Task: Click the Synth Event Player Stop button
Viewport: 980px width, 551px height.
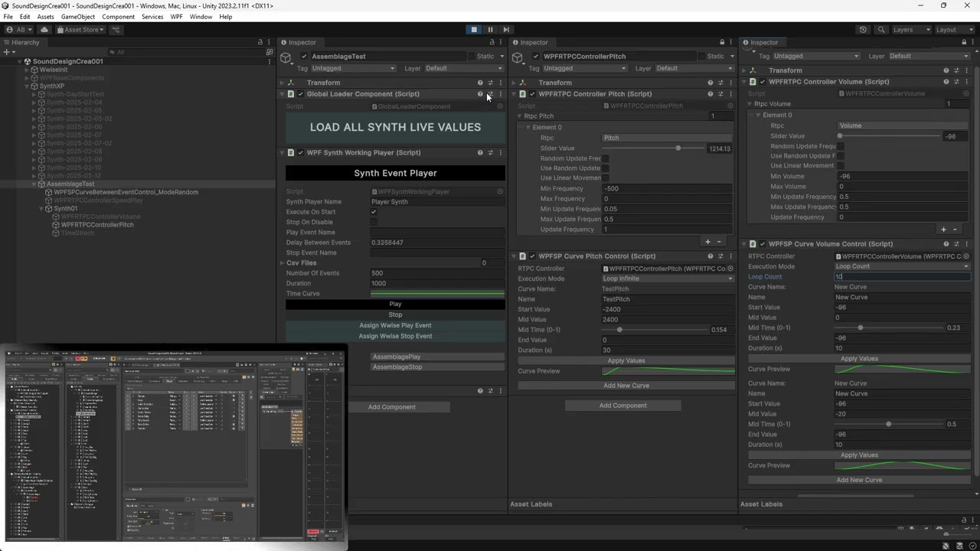Action: coord(395,315)
